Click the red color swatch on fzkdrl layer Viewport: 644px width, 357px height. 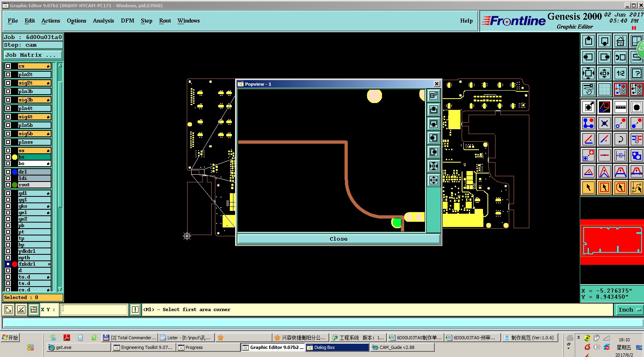14,264
